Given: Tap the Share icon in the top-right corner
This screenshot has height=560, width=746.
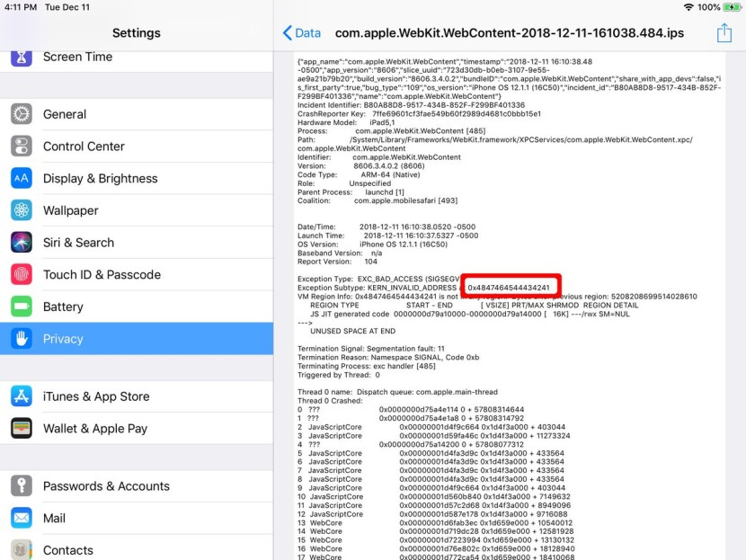Looking at the screenshot, I should pyautogui.click(x=724, y=32).
